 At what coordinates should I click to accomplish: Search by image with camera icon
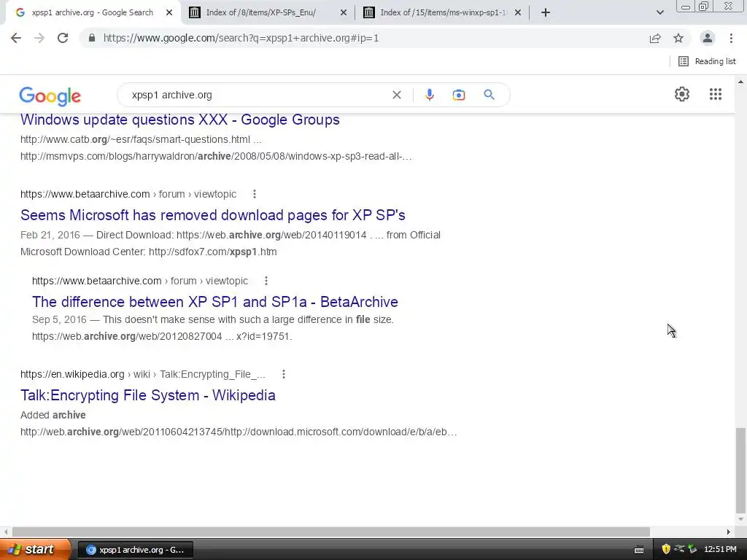point(459,95)
